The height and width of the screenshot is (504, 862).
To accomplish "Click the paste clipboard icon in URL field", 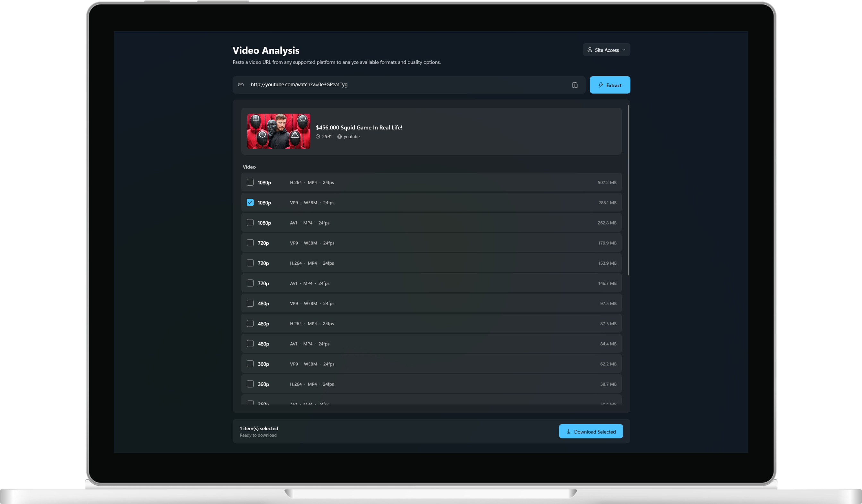I will pos(575,85).
